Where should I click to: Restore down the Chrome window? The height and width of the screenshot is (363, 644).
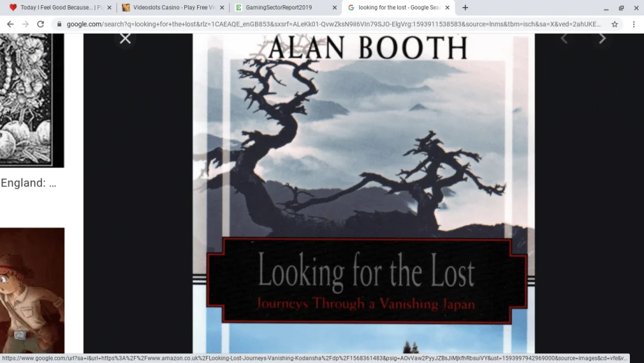point(621,8)
